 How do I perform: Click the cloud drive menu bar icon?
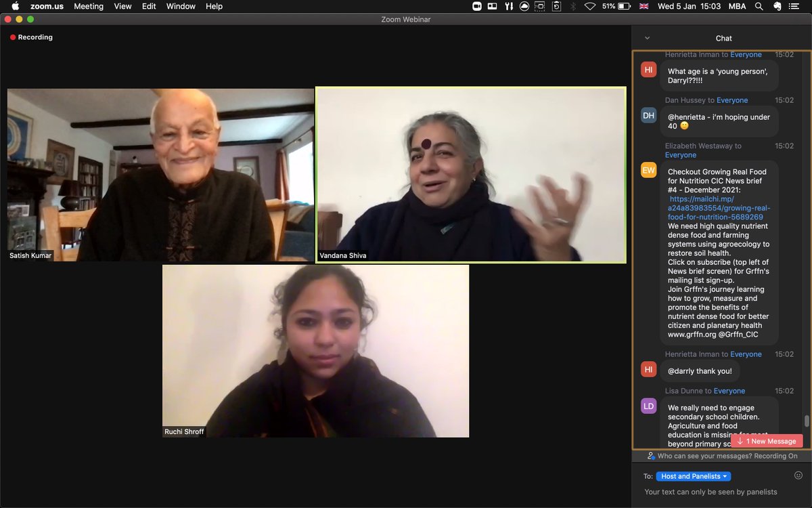(524, 6)
